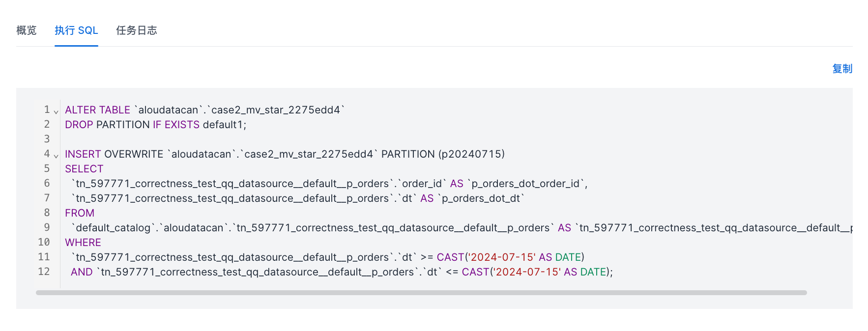Click default_catalog on line 9
Image resolution: width=868 pixels, height=331 pixels.
click(x=113, y=228)
